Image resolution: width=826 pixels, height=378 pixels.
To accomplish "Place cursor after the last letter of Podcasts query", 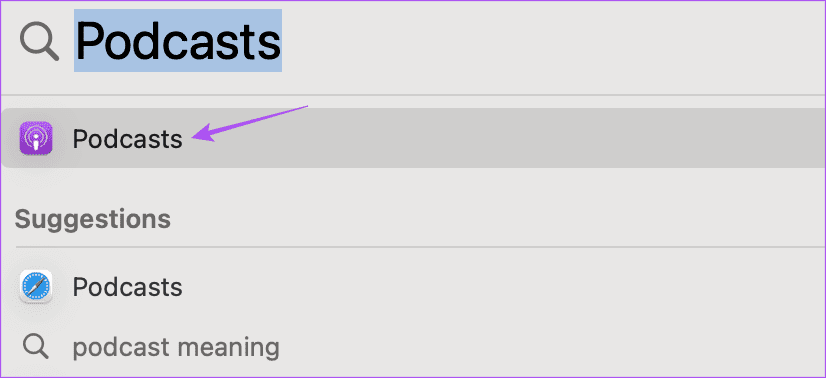I will coord(281,42).
